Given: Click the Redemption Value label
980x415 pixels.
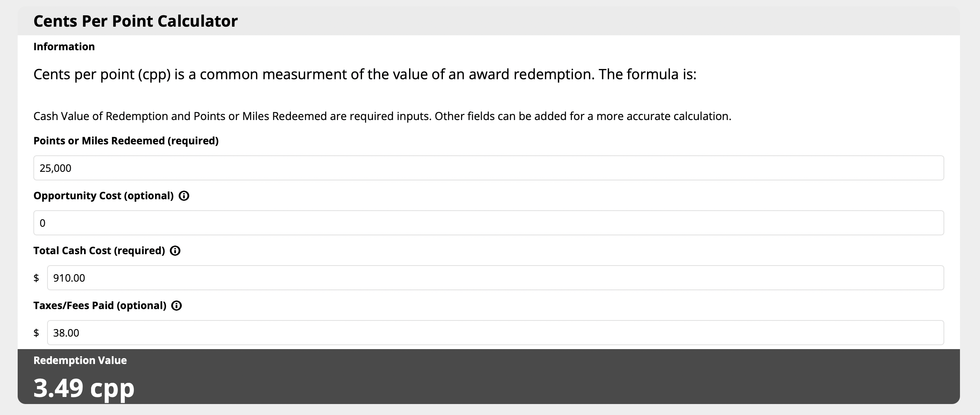Looking at the screenshot, I should [x=80, y=360].
